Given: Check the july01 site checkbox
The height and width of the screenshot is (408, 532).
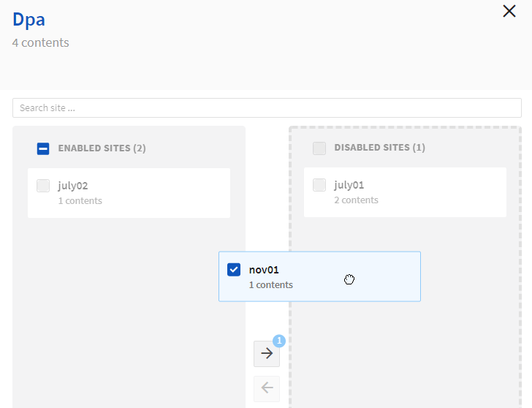Looking at the screenshot, I should pyautogui.click(x=319, y=185).
